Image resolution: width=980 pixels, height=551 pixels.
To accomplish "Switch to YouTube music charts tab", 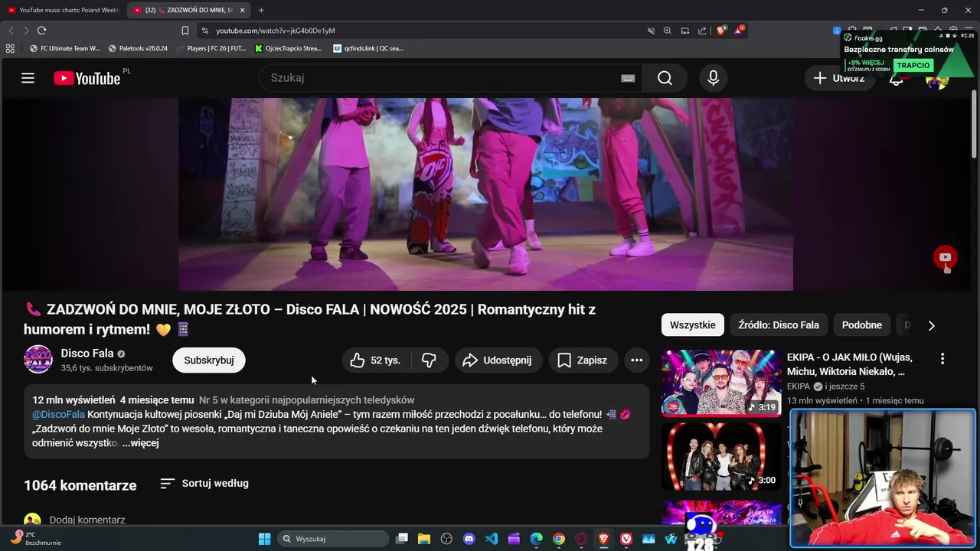I will pos(63,10).
